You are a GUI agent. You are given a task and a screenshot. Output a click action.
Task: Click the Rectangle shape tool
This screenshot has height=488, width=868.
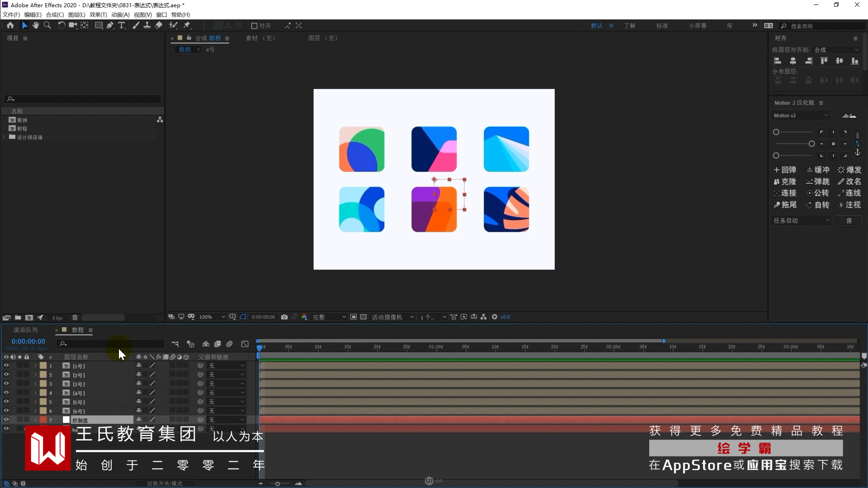tap(98, 25)
